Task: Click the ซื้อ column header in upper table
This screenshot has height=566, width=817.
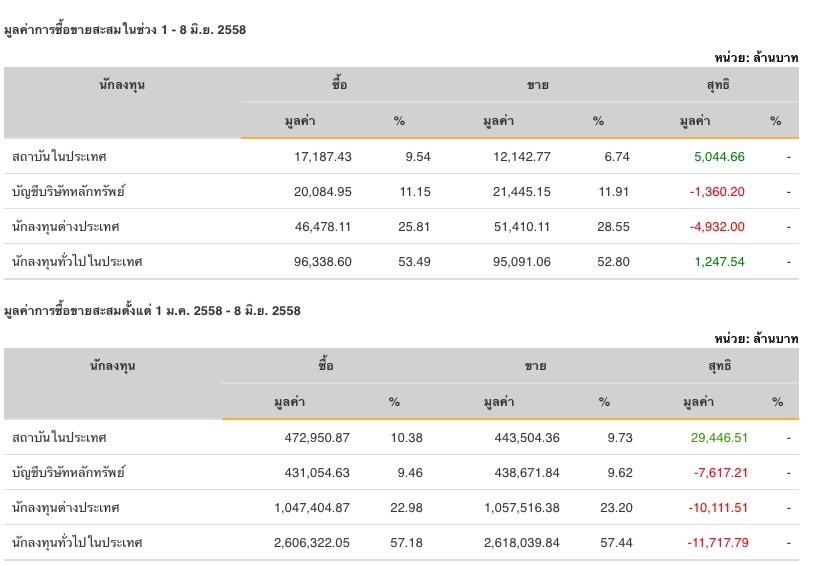Action: 340,85
